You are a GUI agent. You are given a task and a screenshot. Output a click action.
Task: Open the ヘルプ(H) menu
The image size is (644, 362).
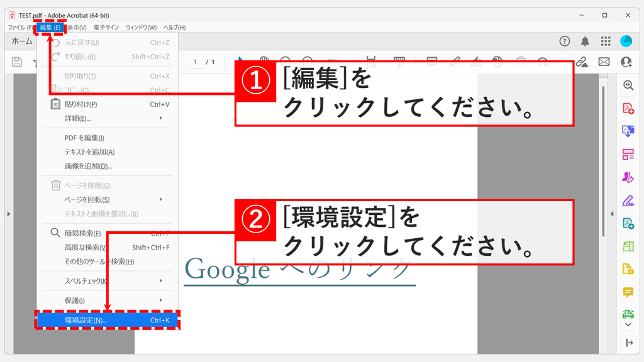click(175, 28)
